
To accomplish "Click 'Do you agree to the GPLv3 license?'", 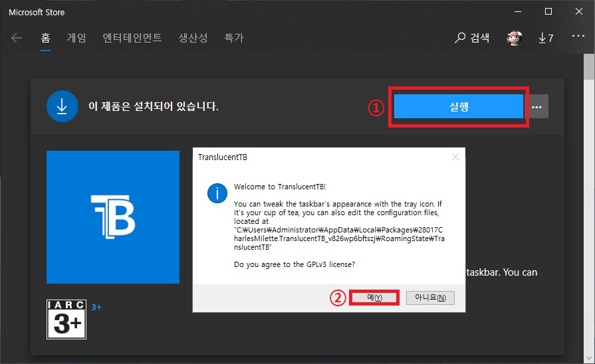I will (295, 264).
